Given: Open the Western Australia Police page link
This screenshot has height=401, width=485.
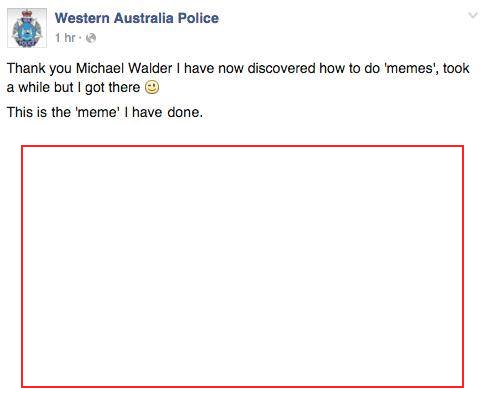Looking at the screenshot, I should tap(137, 18).
